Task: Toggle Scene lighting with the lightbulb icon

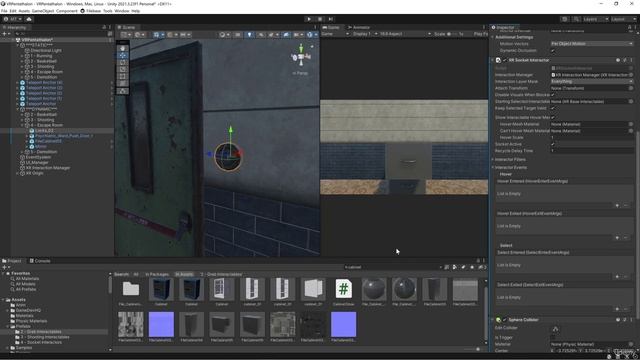Action: [x=249, y=35]
